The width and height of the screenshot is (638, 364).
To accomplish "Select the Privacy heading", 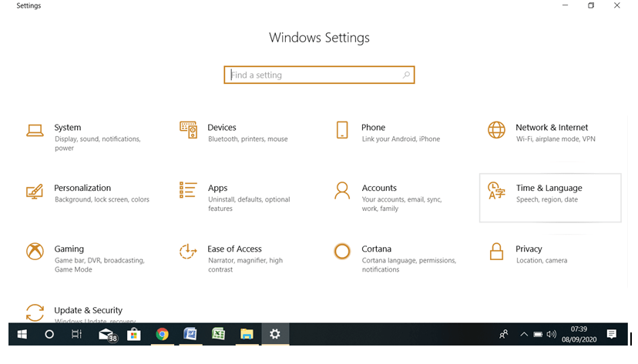I will pyautogui.click(x=529, y=249).
